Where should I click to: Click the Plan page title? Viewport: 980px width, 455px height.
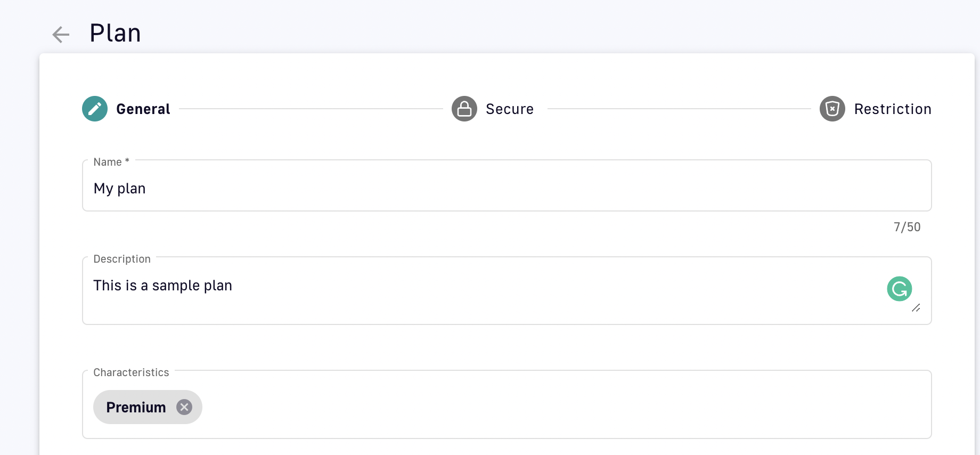(x=115, y=33)
